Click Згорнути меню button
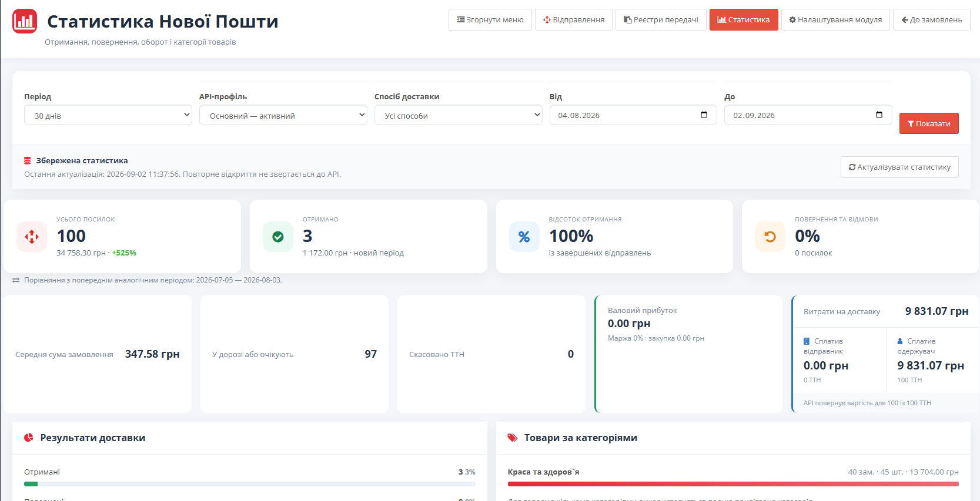The image size is (980, 501). (x=490, y=19)
